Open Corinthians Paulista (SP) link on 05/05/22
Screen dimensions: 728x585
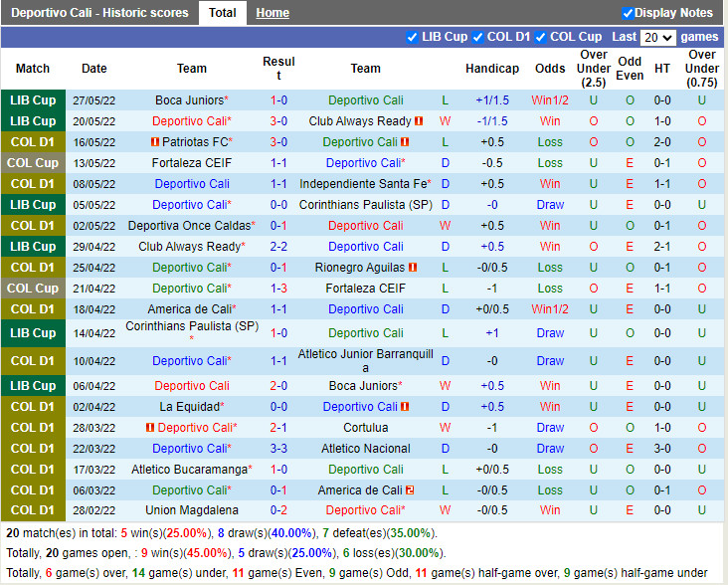pyautogui.click(x=365, y=205)
